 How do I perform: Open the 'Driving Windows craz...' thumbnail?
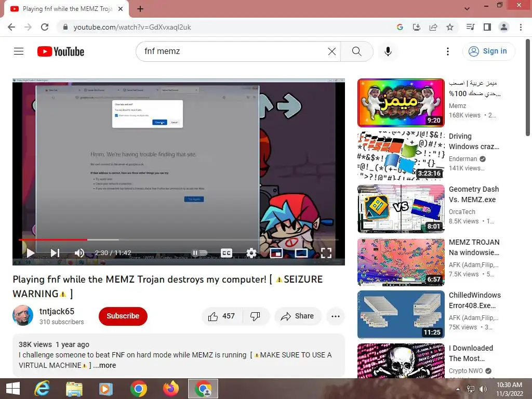401,156
